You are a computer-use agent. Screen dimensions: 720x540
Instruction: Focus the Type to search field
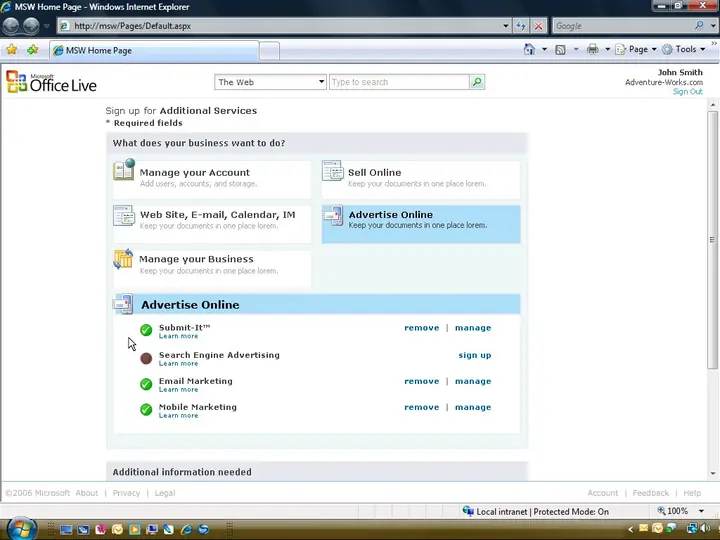[x=399, y=82]
